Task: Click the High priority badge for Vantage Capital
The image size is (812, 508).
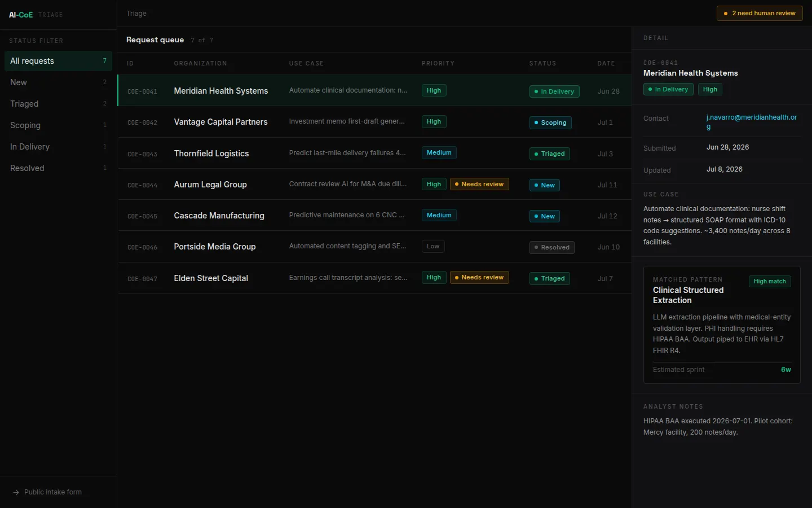Action: click(434, 121)
